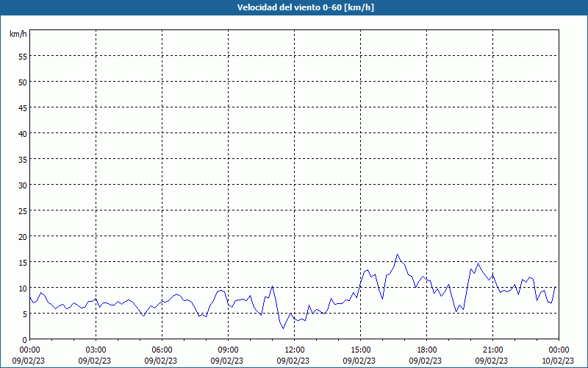Viewport: 588px width, 368px height.
Task: Select the 30 label on the vertical axis
Action: (22, 185)
